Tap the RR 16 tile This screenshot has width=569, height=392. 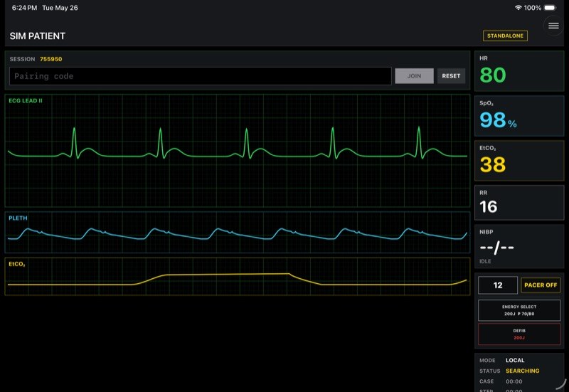tap(519, 203)
